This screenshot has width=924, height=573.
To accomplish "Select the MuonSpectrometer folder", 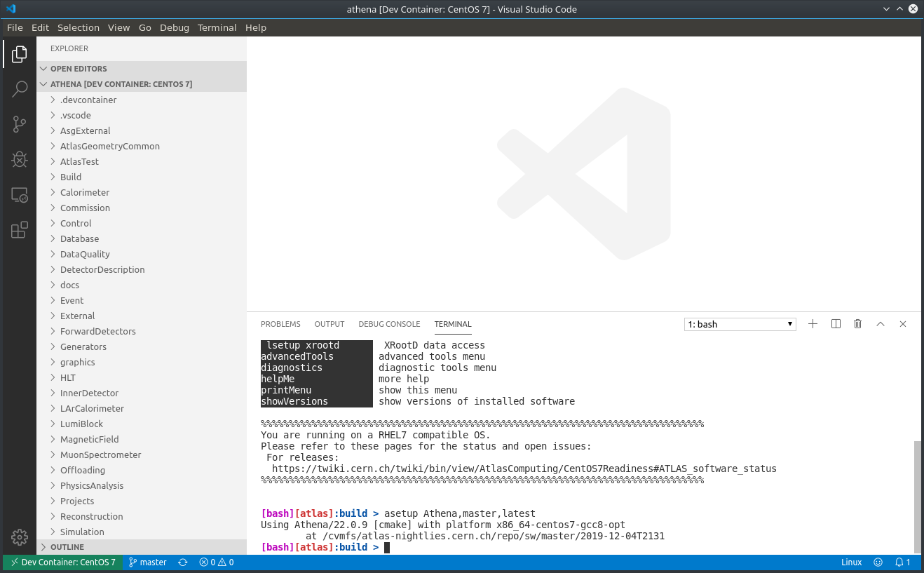I will [142, 454].
